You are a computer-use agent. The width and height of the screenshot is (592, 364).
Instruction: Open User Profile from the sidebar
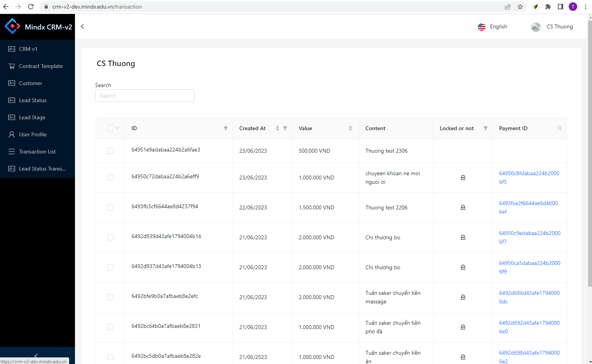click(x=37, y=134)
